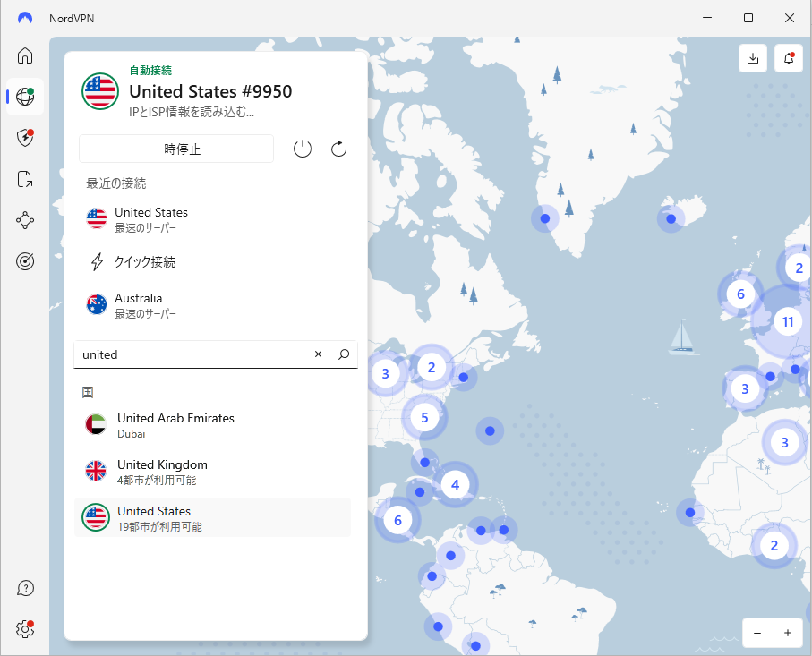Open the file sharing sidebar icon

click(25, 179)
